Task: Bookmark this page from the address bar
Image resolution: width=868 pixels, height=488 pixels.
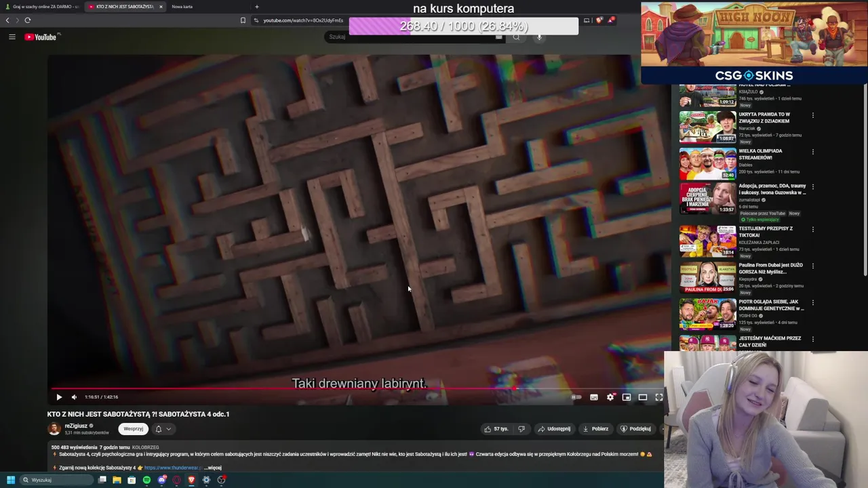Action: (243, 20)
